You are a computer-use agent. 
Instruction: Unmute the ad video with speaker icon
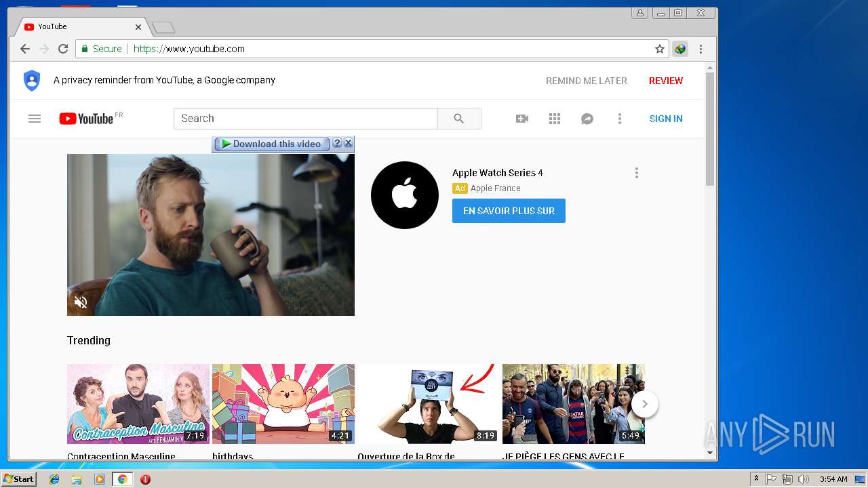click(81, 302)
